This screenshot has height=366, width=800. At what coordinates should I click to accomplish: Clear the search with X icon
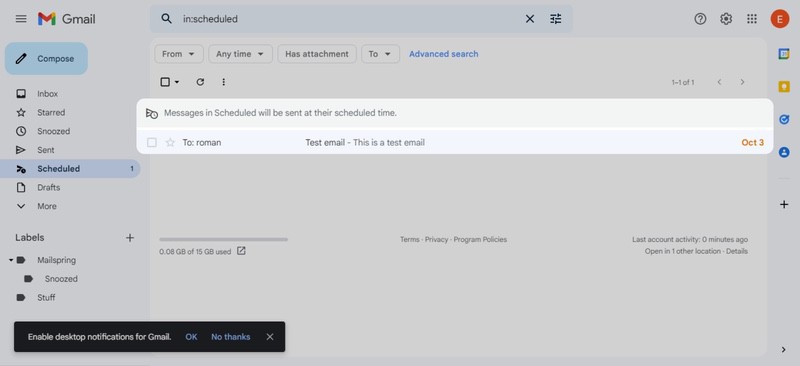[x=530, y=19]
